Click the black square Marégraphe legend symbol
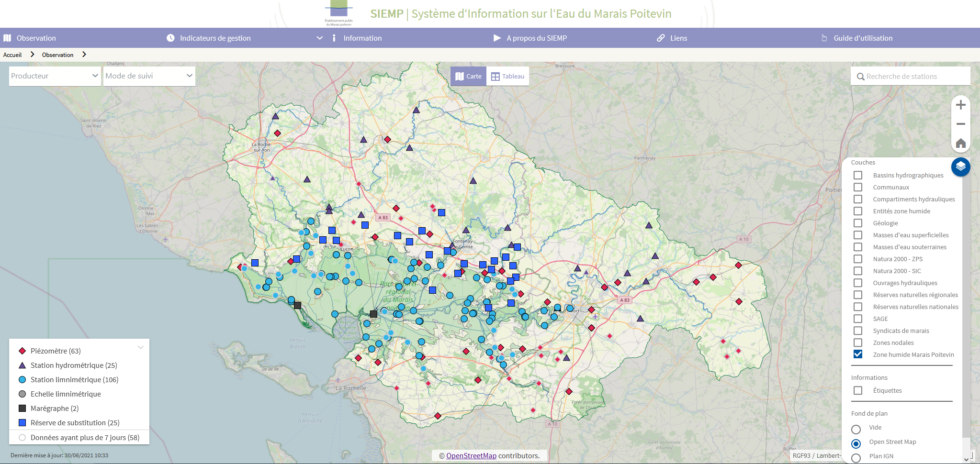980x464 pixels. (22, 408)
